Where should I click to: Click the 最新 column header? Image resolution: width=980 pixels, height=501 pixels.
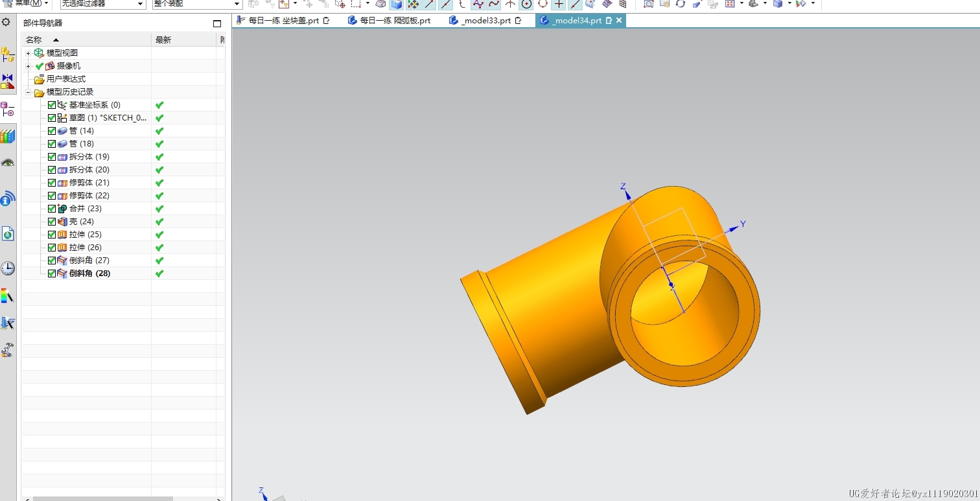coord(183,40)
